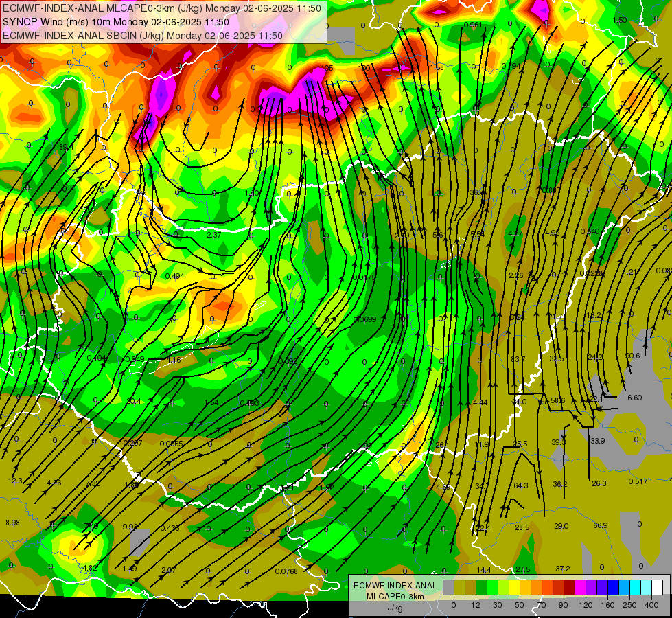The width and height of the screenshot is (672, 618).
Task: Click the map value 6.60
Action: pos(635,398)
